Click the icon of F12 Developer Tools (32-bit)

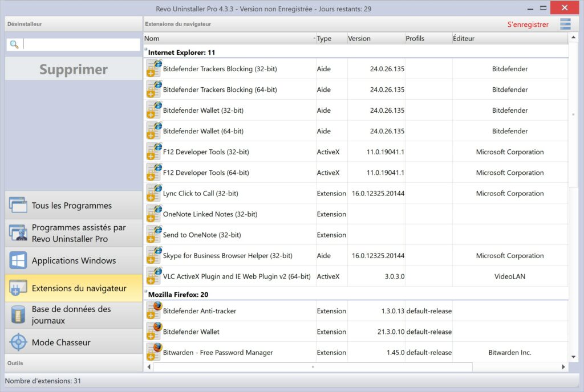[x=154, y=152]
